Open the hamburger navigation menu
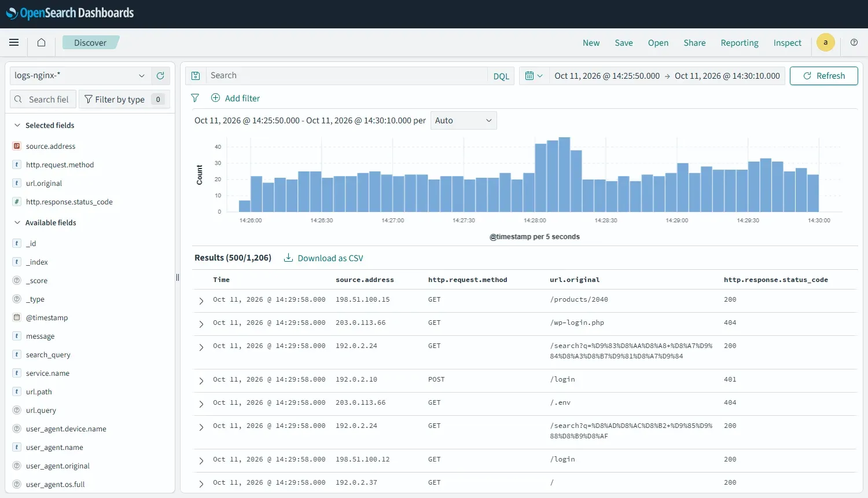This screenshot has height=498, width=868. [x=14, y=42]
